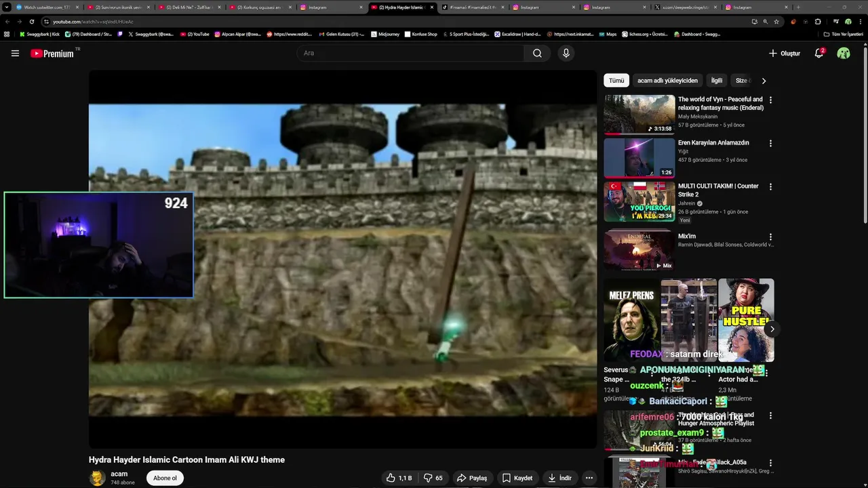Open Eren Karayılan Anlamazdın thumbnail
This screenshot has width=868, height=488.
(x=639, y=157)
